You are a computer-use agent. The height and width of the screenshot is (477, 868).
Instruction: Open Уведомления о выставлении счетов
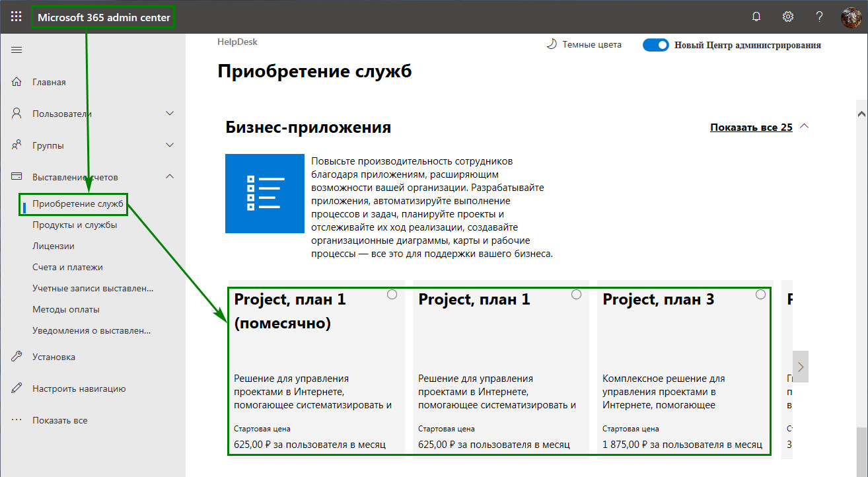click(x=92, y=330)
